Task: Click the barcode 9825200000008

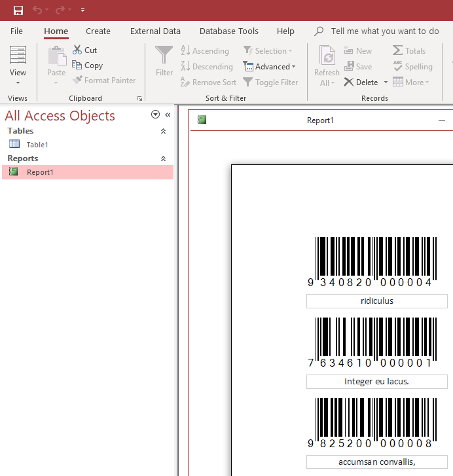Action: coord(372,423)
